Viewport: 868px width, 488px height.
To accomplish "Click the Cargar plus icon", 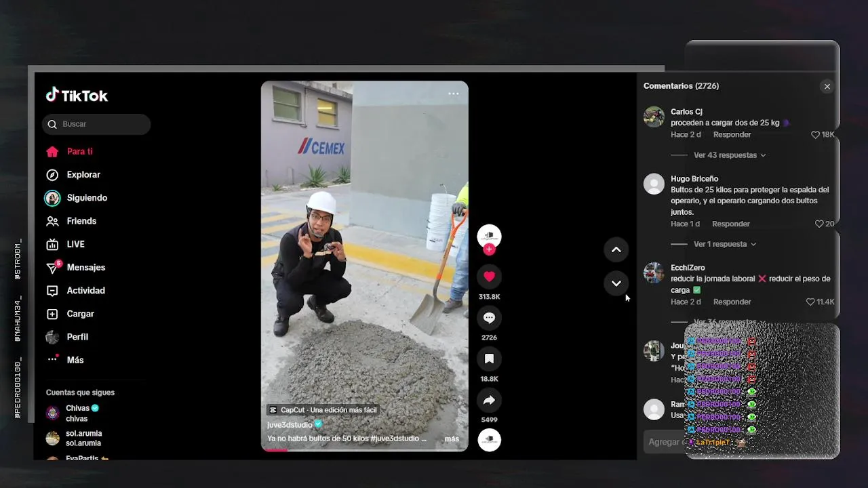I will (x=52, y=314).
